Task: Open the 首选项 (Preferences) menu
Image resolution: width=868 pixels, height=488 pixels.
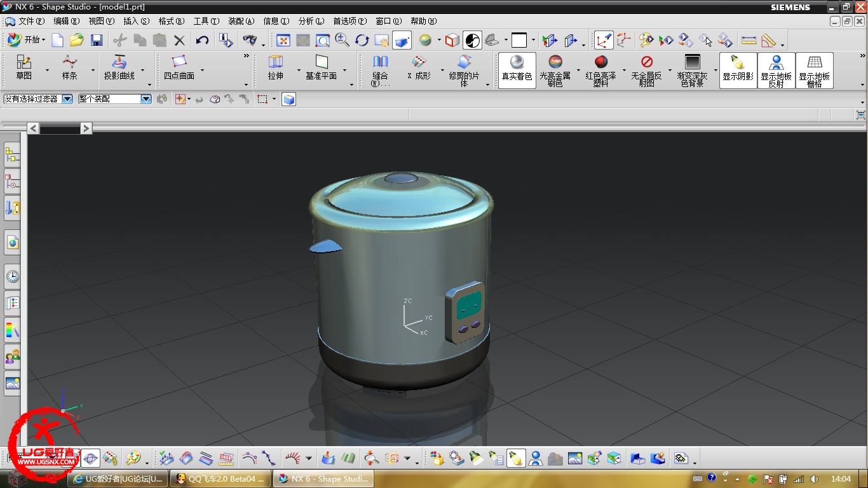Action: click(349, 21)
